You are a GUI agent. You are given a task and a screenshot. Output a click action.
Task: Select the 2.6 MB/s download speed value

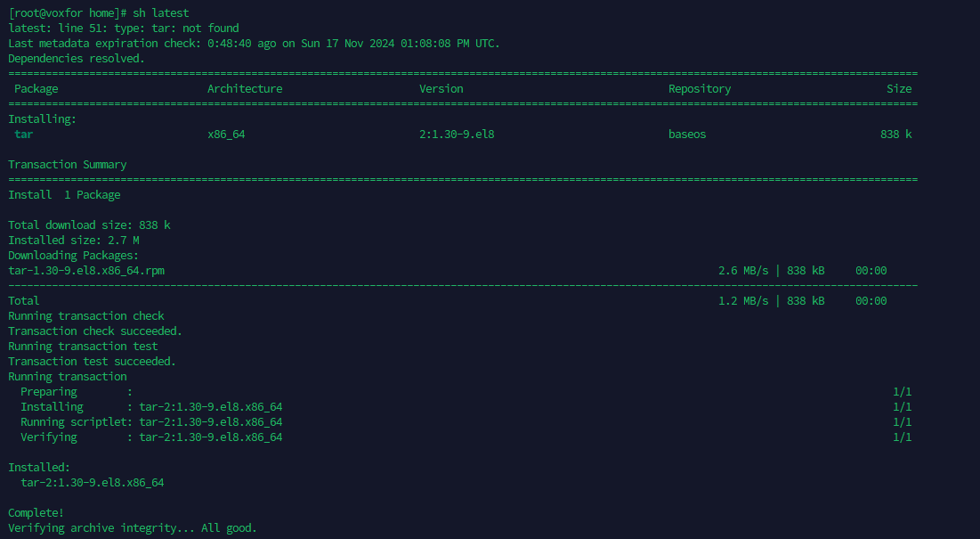click(x=742, y=270)
